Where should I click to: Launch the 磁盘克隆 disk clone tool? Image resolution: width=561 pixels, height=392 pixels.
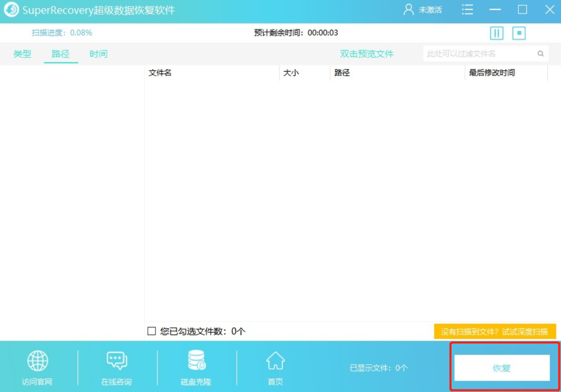tap(196, 361)
